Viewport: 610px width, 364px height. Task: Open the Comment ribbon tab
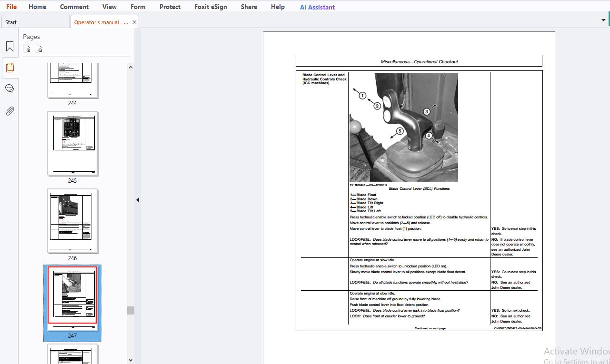74,7
